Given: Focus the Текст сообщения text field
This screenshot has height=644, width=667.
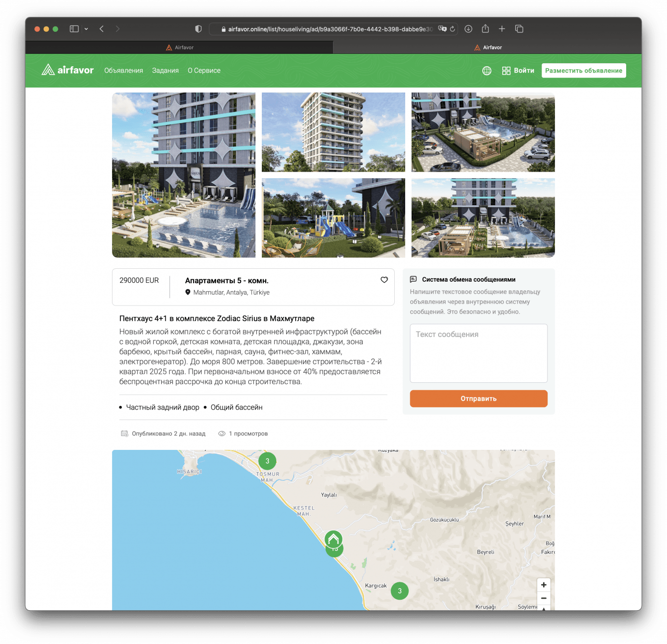Looking at the screenshot, I should click(479, 353).
